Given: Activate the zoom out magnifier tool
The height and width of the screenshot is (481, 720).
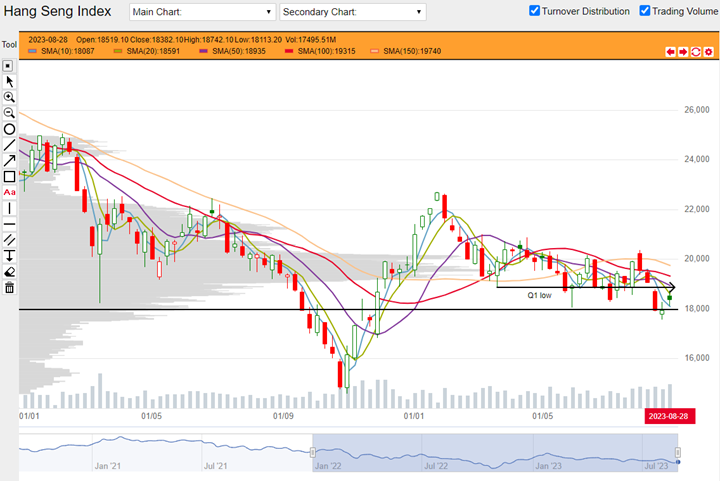Looking at the screenshot, I should pyautogui.click(x=9, y=113).
